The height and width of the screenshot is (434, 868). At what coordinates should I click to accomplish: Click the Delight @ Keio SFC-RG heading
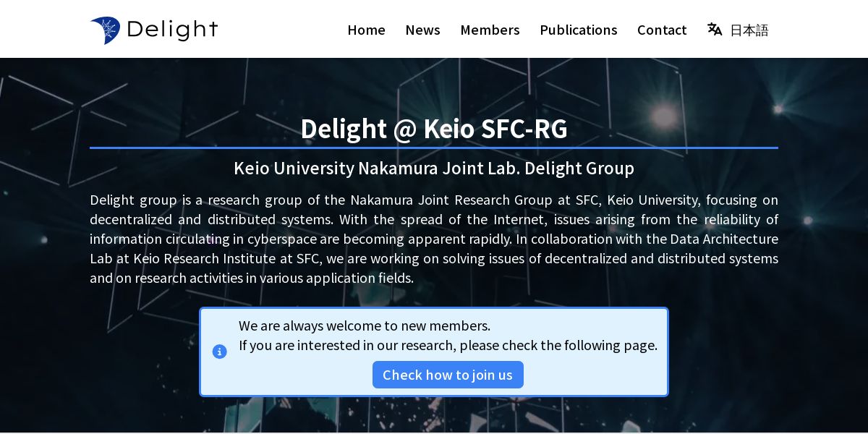coord(434,129)
